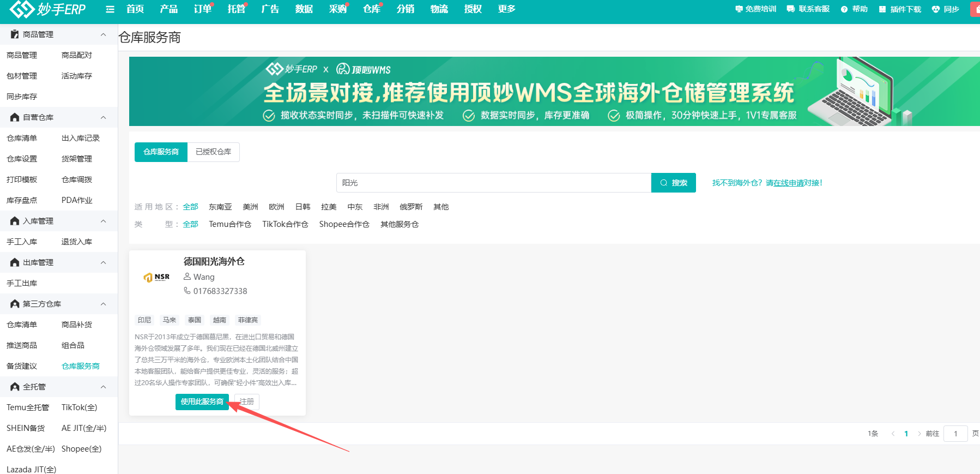Click 使用此服务商 button
The image size is (980, 474).
[x=202, y=402]
